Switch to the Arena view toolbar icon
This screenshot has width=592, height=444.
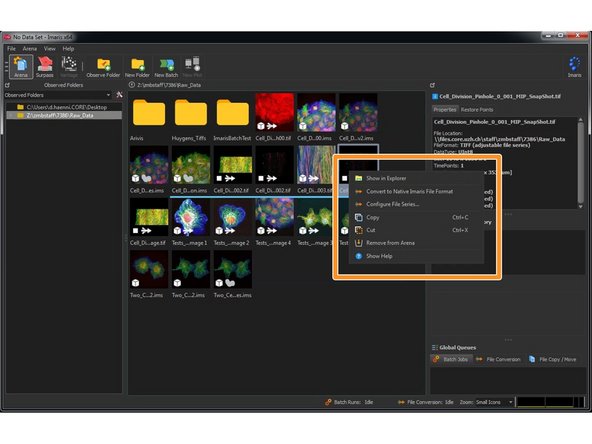pyautogui.click(x=21, y=66)
